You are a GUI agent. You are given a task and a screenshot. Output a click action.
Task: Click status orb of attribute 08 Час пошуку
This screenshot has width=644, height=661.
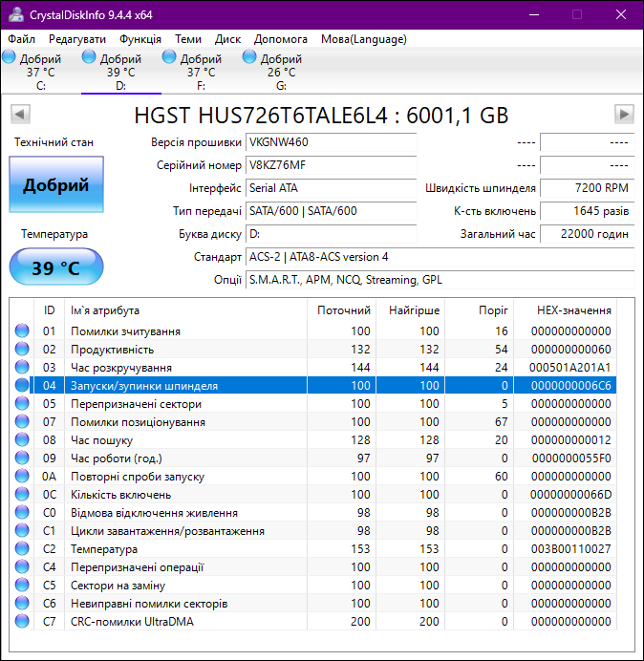(x=22, y=439)
